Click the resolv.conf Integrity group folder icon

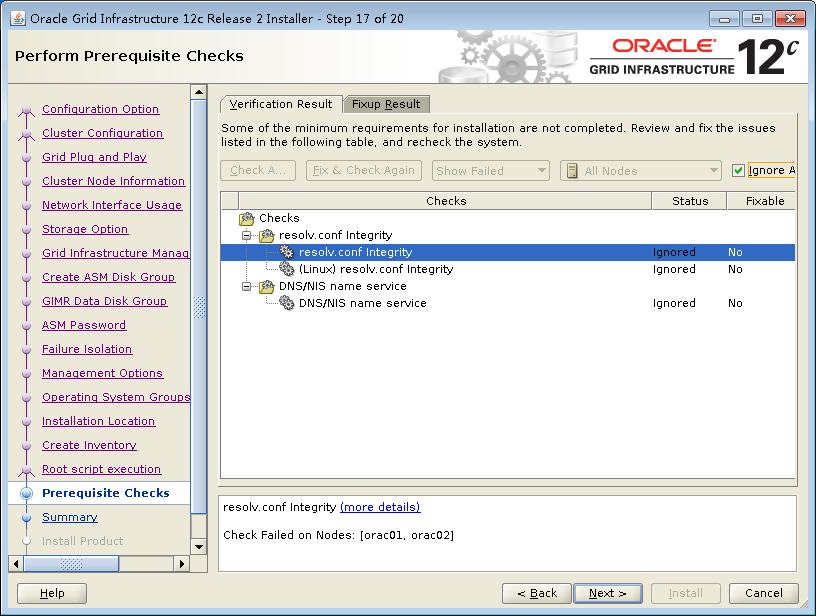pos(266,235)
